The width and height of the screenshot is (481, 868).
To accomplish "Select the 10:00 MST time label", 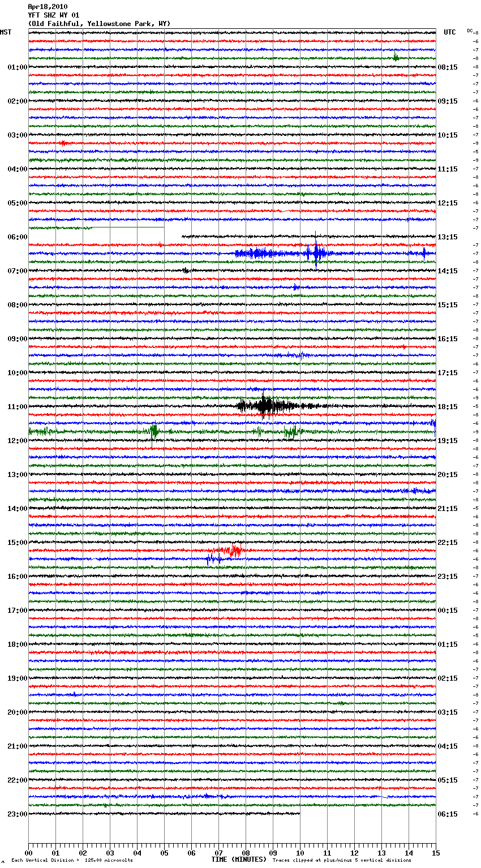I will pos(17,373).
